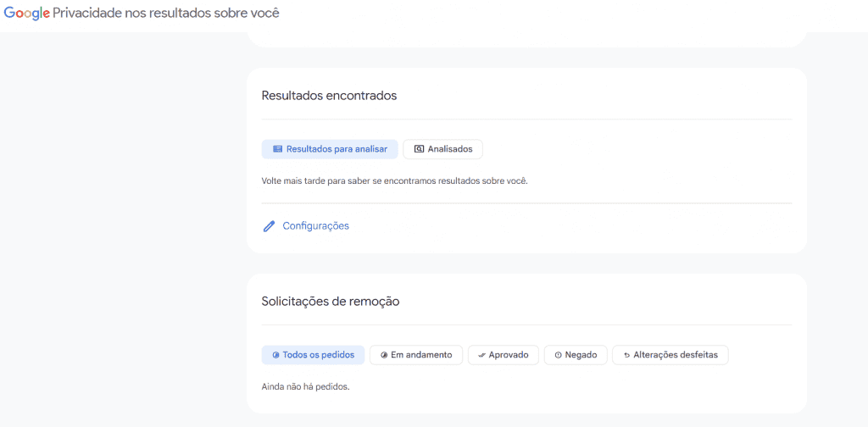Filter requests by Aprovado

(x=504, y=355)
